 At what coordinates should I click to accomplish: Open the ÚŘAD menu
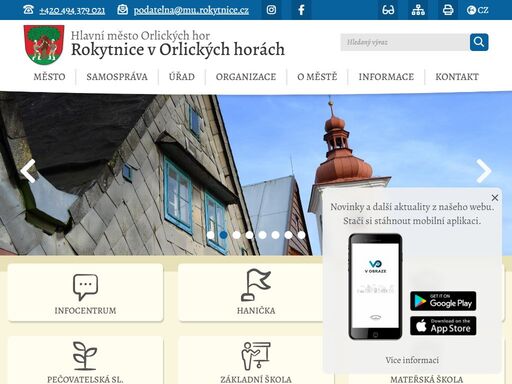(182, 77)
